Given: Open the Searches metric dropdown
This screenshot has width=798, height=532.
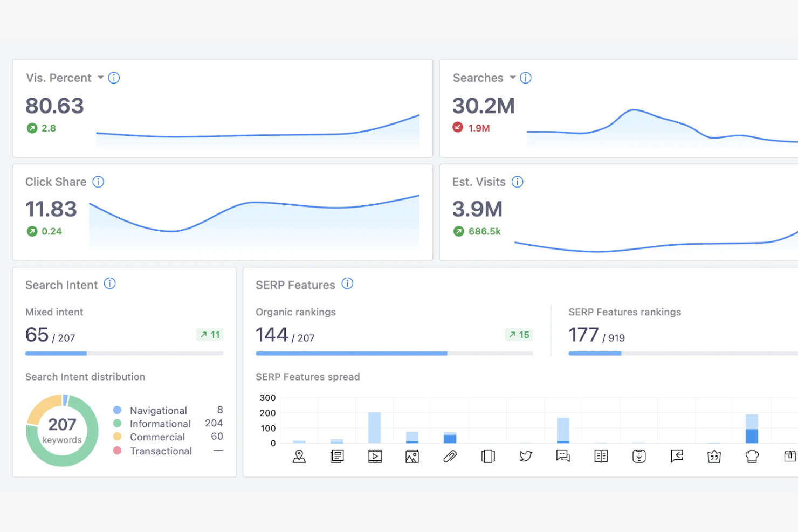Looking at the screenshot, I should point(513,78).
